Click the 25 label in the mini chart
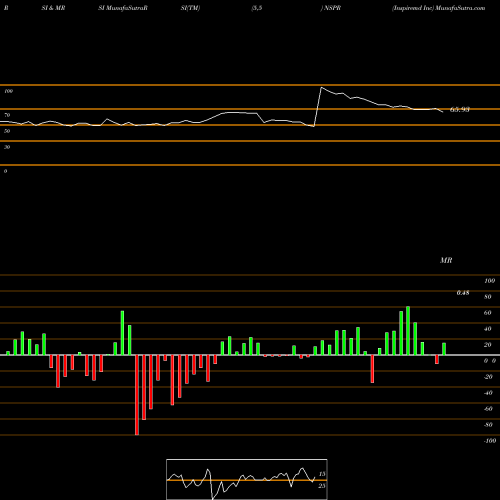The width and height of the screenshot is (500, 500). coord(322,486)
